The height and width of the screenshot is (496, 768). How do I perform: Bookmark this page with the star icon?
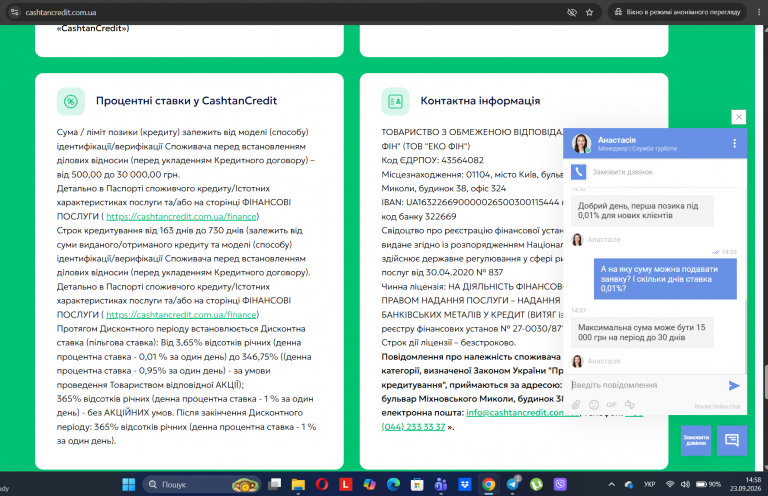[x=589, y=12]
